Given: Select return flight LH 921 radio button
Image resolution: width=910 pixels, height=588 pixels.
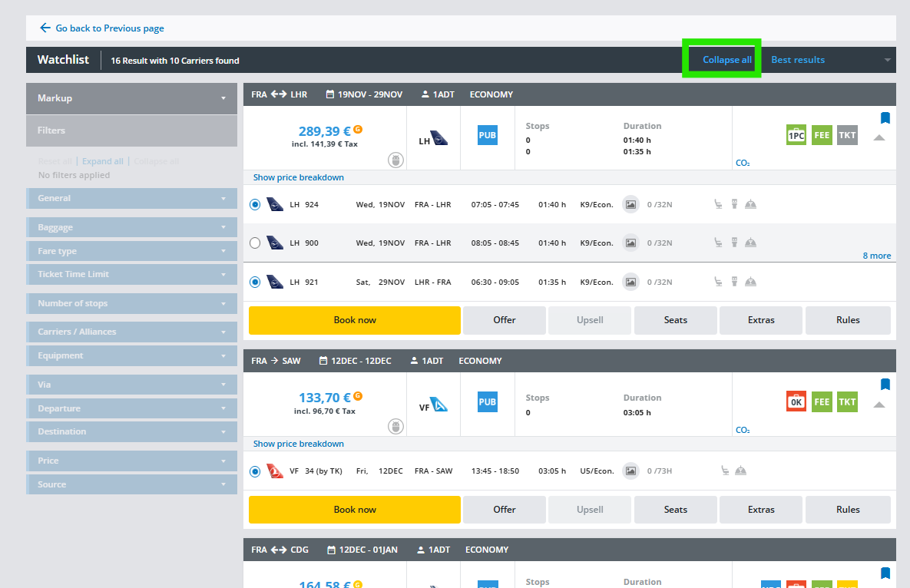Looking at the screenshot, I should pos(256,282).
